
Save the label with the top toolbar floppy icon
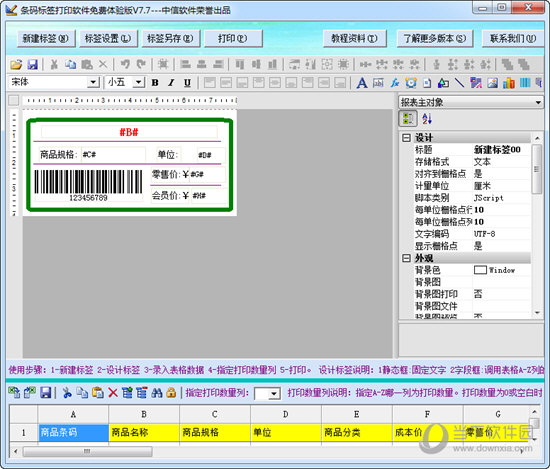point(33,64)
